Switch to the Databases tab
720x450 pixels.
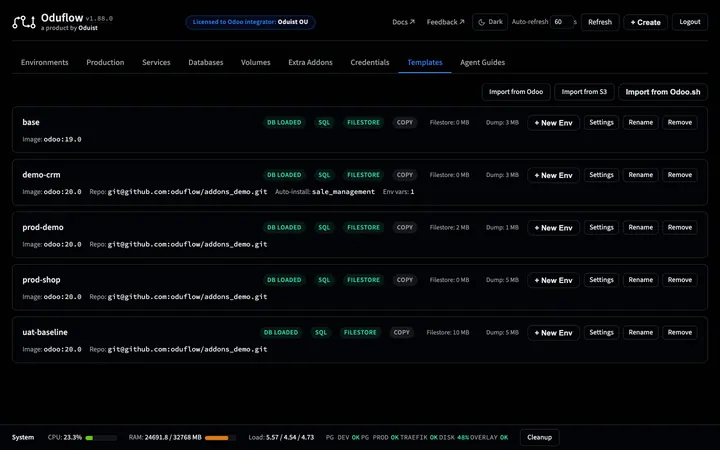pyautogui.click(x=206, y=62)
